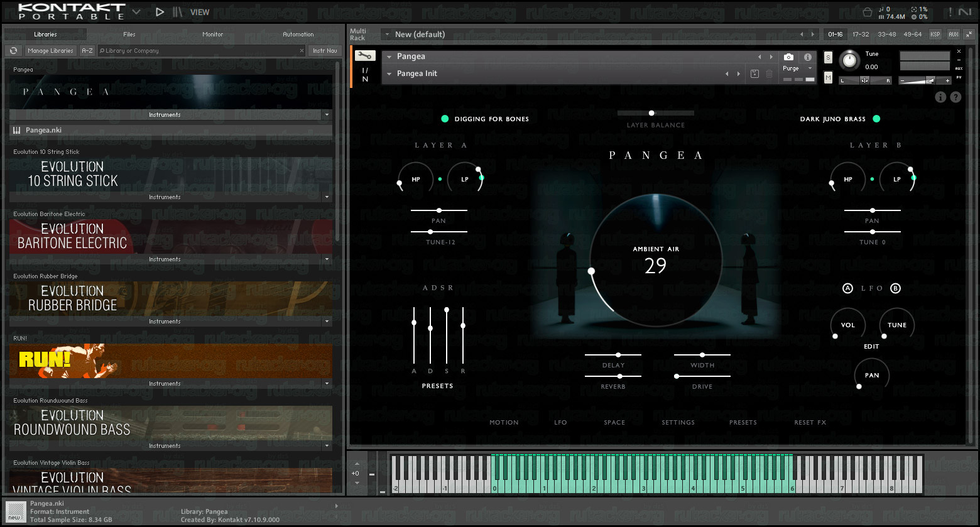980x527 pixels.
Task: Toggle Layer B filter enable dot
Action: click(872, 179)
